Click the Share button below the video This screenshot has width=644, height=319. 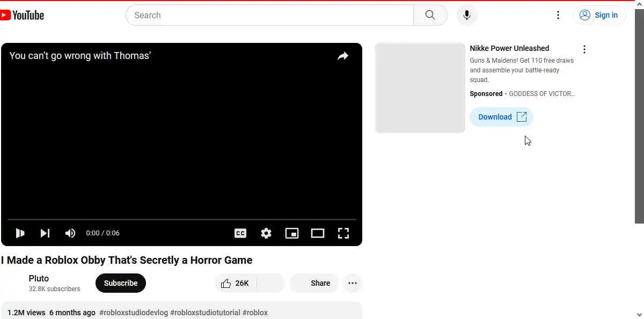(x=314, y=283)
